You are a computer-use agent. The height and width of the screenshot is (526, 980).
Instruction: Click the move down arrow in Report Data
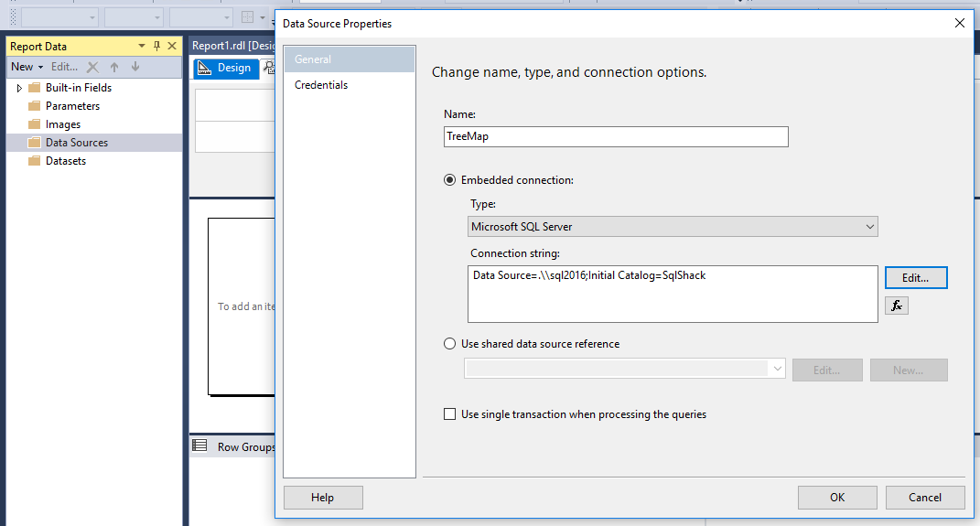click(x=135, y=67)
